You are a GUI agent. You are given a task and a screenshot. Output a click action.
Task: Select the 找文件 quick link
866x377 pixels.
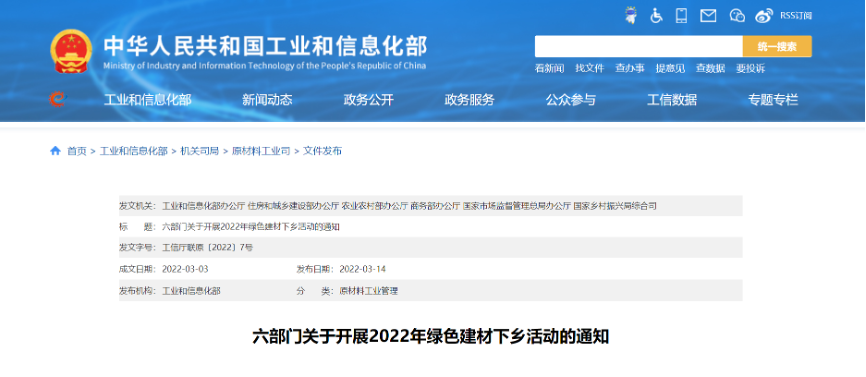pos(590,68)
